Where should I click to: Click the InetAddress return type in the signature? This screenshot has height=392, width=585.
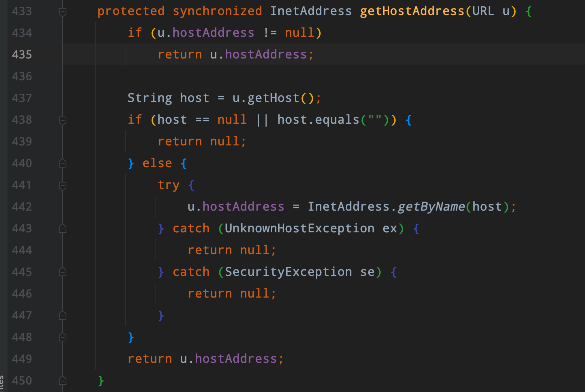coord(310,11)
